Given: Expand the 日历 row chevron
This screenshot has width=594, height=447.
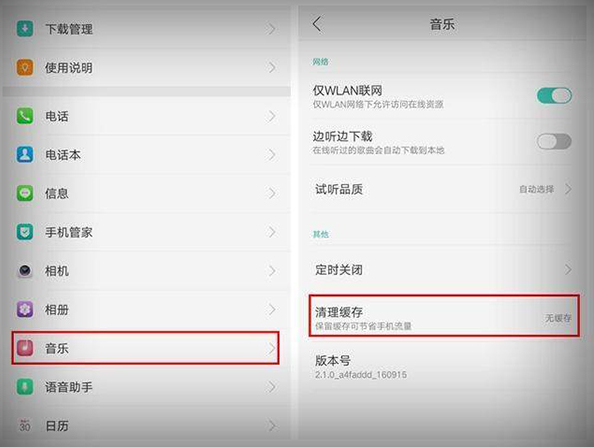Looking at the screenshot, I should 271,426.
